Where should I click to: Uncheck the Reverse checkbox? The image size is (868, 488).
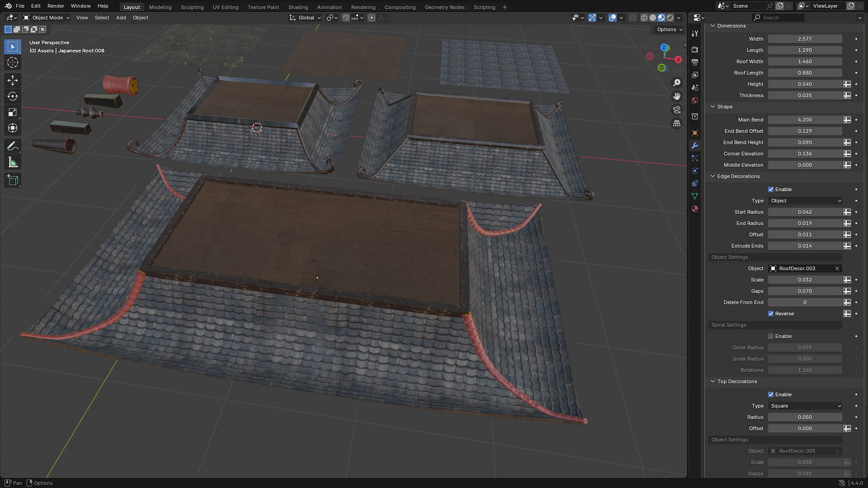point(771,314)
